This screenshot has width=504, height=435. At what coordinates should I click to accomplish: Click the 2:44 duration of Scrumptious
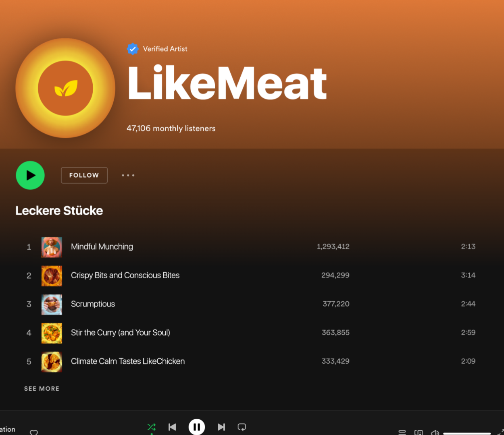(468, 304)
